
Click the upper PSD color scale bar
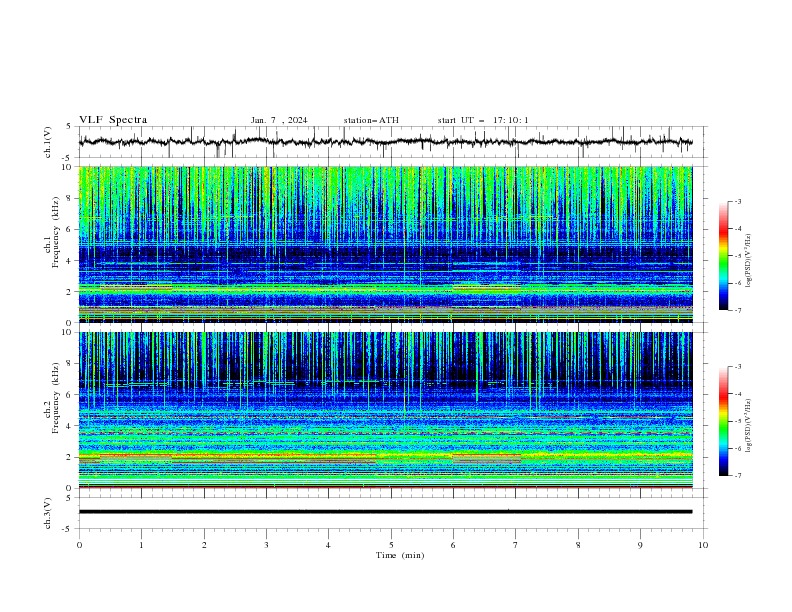point(724,256)
